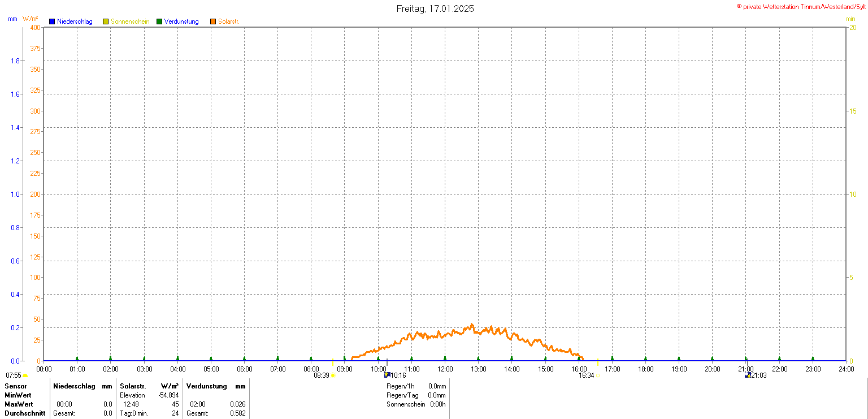868x419 pixels.
Task: Click the Niederschlag legend label
Action: click(x=75, y=21)
